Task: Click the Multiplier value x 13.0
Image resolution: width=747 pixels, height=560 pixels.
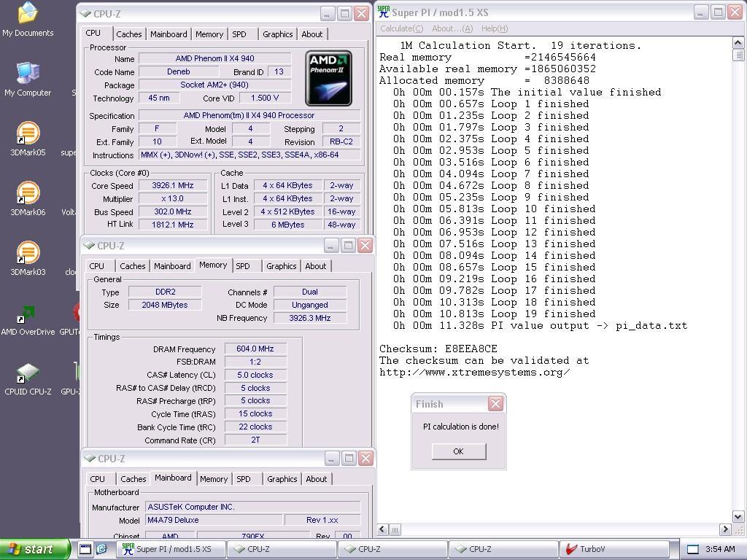Action: coord(172,198)
